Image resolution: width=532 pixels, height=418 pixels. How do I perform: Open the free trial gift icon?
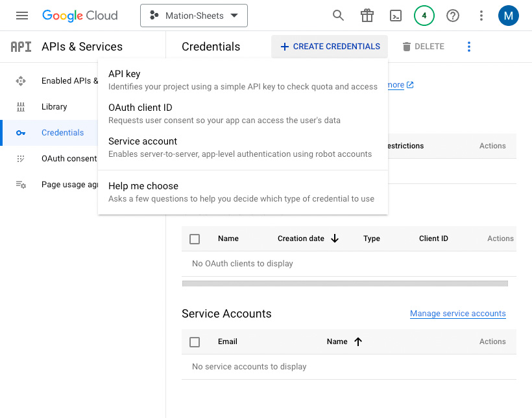[x=367, y=16]
